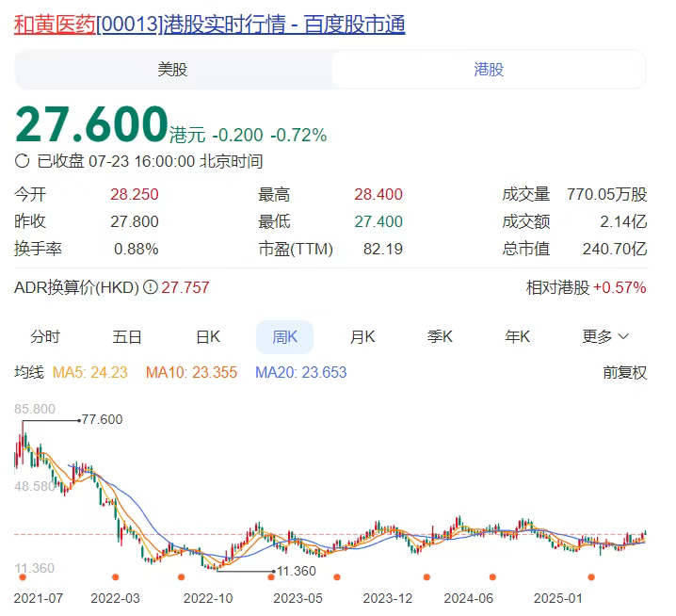
Task: Select the 月K chart period
Action: click(x=362, y=337)
